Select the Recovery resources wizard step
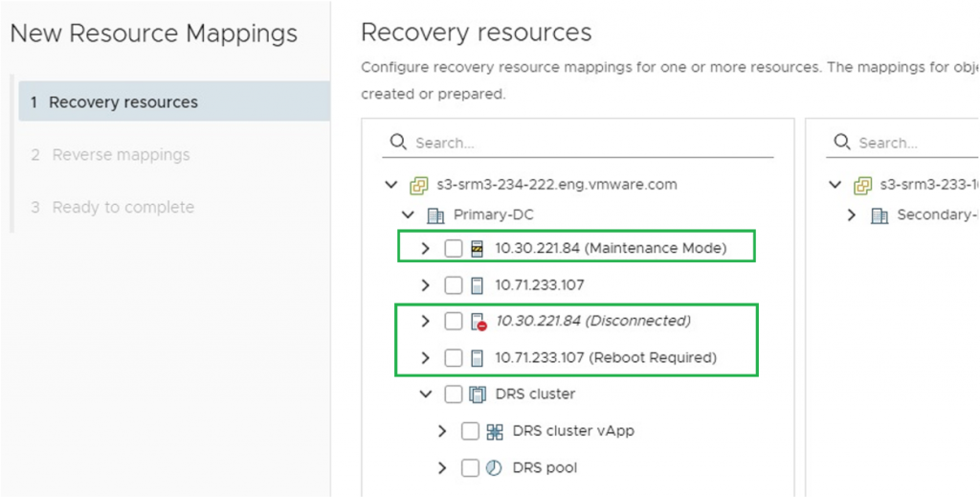 [123, 102]
